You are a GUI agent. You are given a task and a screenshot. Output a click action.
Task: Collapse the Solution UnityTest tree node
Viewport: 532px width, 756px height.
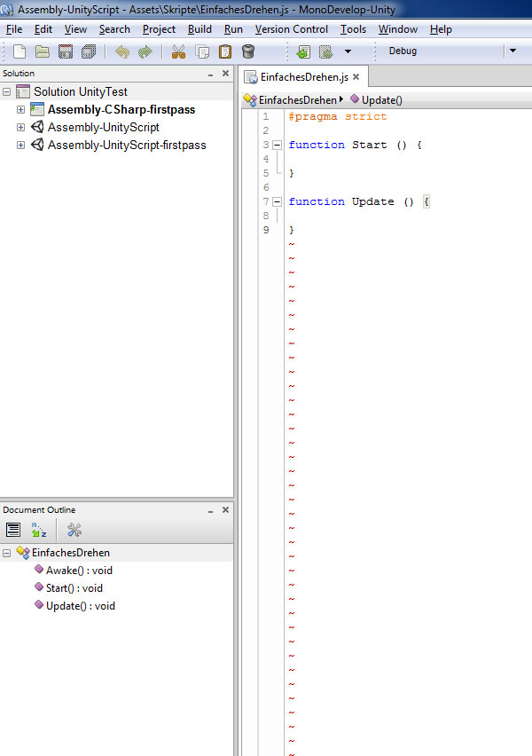pos(7,91)
